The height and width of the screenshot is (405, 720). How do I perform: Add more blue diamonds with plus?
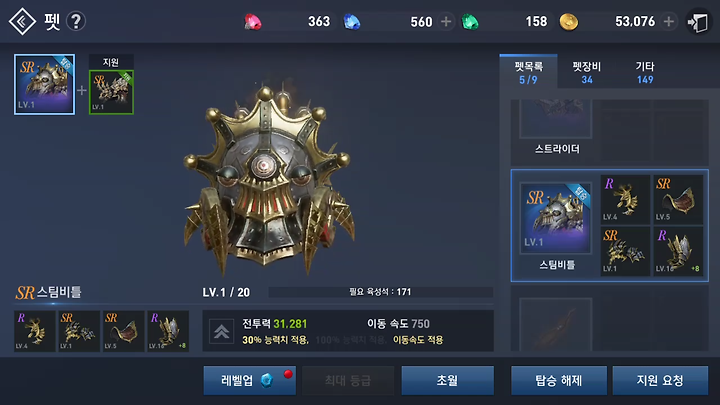pyautogui.click(x=445, y=22)
